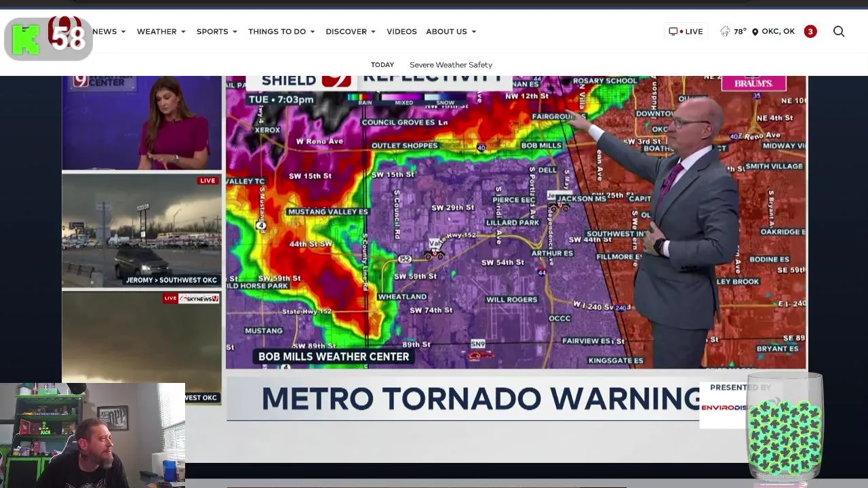Expand the Things To Do dropdown arrow
The image size is (868, 488).
tap(313, 32)
